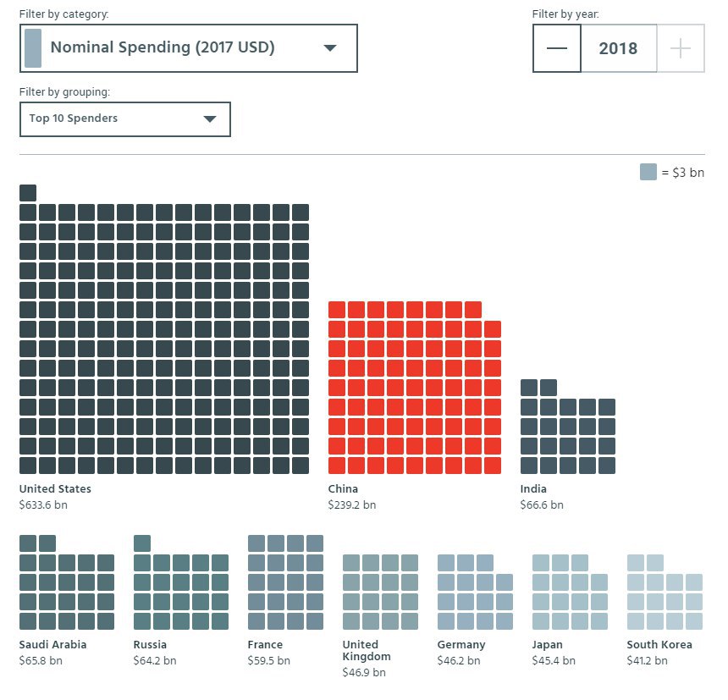Click the France squares grid
728x700 pixels.
pyautogui.click(x=285, y=582)
